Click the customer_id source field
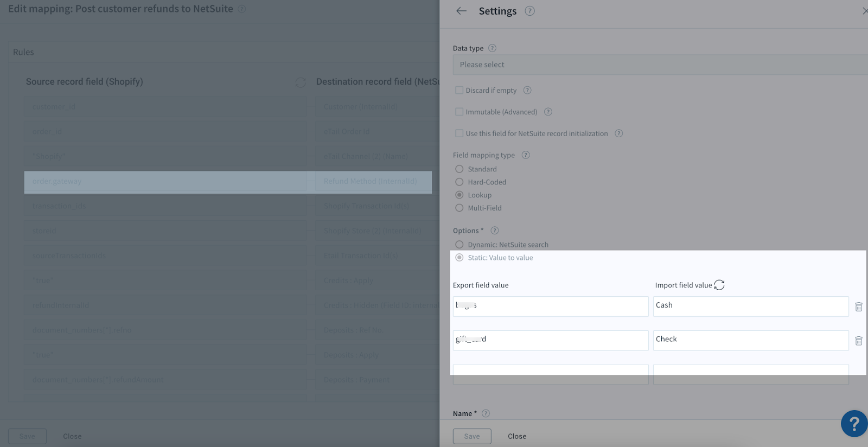This screenshot has width=868, height=447. [x=165, y=107]
